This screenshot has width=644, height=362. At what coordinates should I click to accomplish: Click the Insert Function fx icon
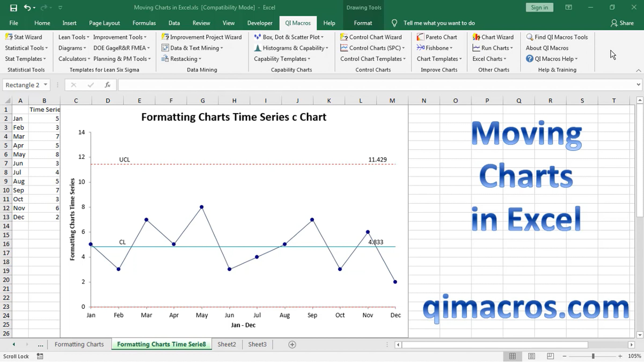108,85
